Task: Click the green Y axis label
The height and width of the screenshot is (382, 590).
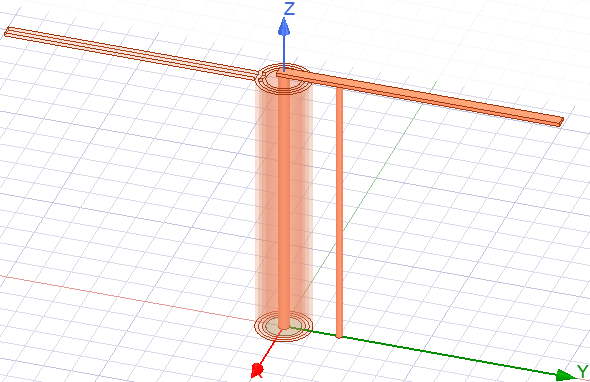Action: 583,371
